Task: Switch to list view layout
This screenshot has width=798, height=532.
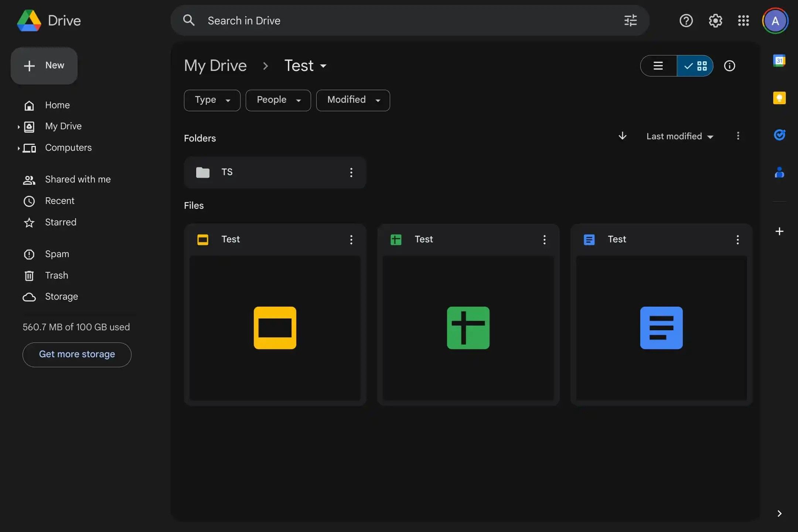Action: point(658,65)
